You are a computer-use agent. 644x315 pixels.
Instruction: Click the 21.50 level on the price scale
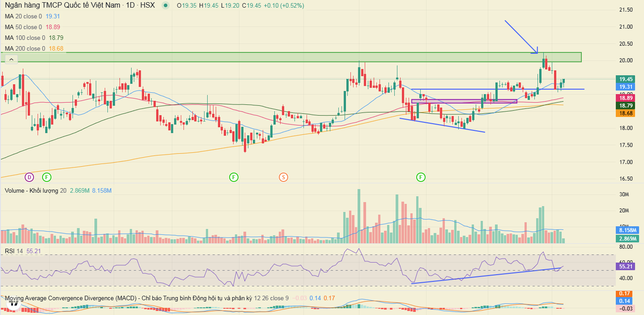click(x=625, y=10)
